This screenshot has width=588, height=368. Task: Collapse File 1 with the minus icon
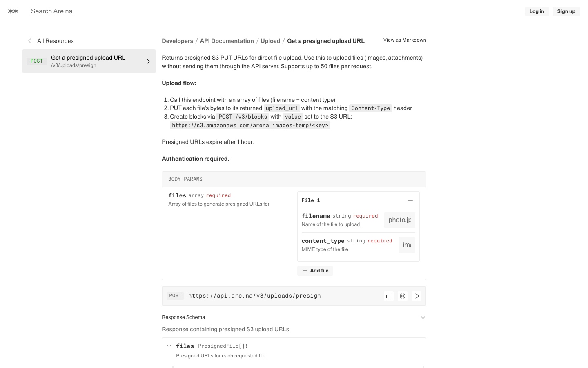pos(410,201)
